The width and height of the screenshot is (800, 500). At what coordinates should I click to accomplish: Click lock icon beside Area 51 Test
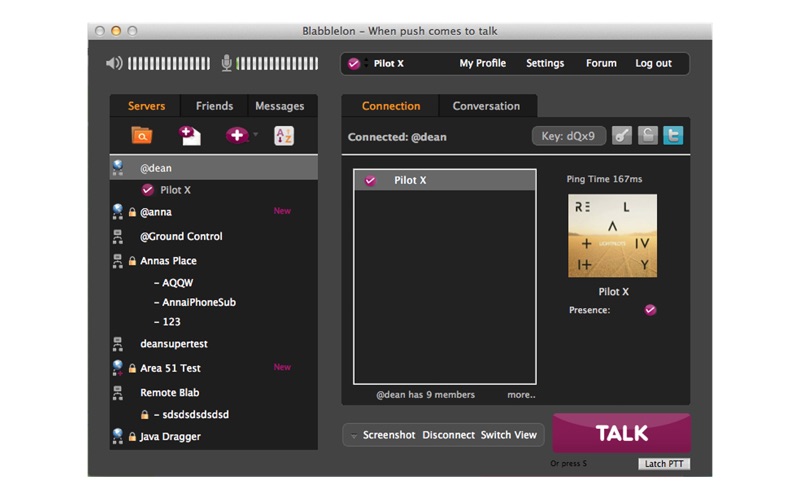132,368
